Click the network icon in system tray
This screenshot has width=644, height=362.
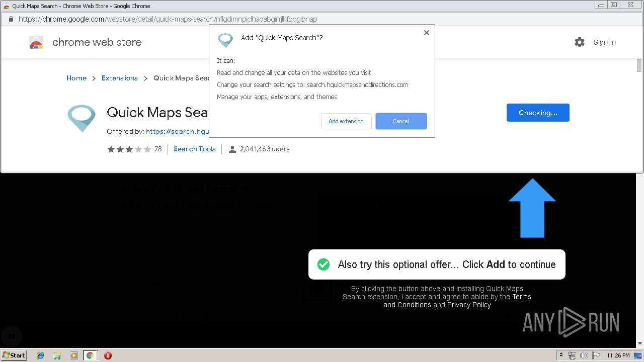(x=572, y=355)
